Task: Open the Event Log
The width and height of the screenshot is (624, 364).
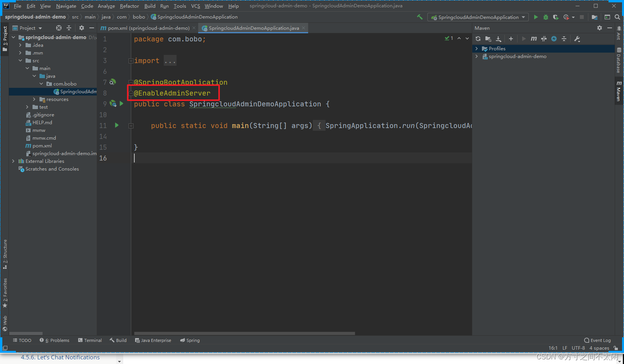Action: coord(597,340)
